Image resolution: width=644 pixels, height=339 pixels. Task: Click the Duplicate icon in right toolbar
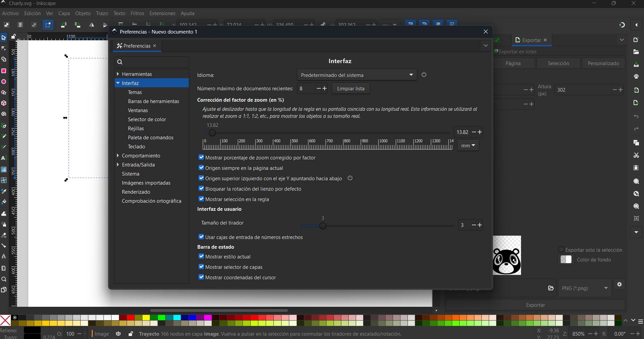[636, 143]
